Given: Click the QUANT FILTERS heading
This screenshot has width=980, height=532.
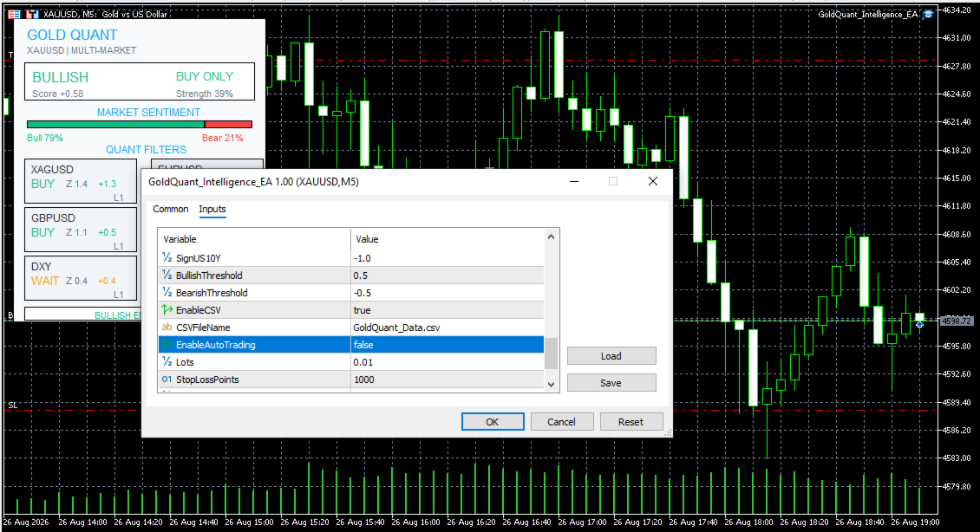Looking at the screenshot, I should tap(146, 150).
